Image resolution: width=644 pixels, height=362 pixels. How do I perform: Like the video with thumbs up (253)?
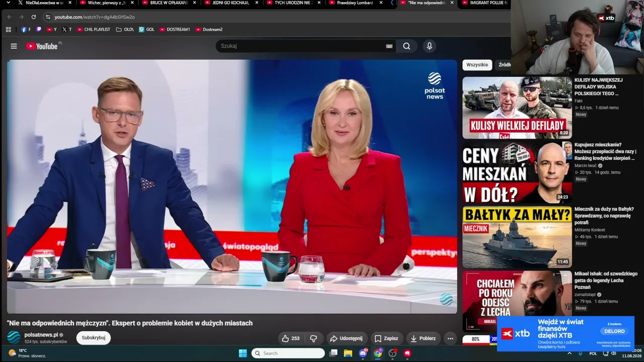[291, 338]
